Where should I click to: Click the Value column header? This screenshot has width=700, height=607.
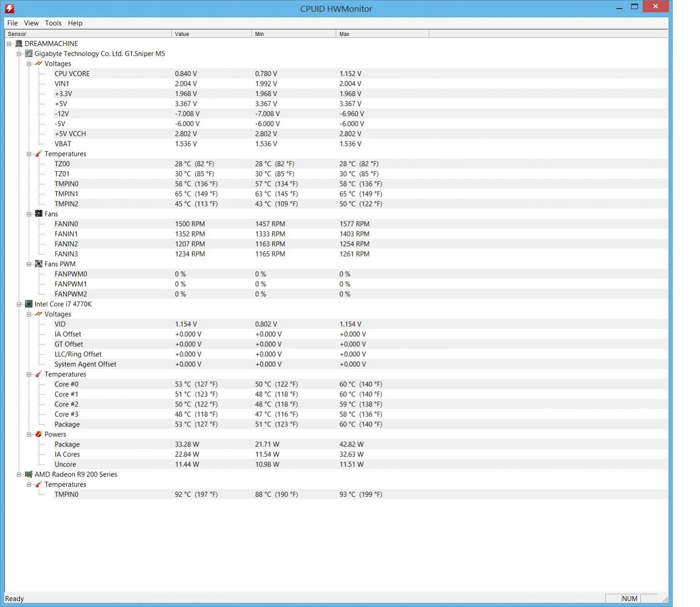point(212,34)
